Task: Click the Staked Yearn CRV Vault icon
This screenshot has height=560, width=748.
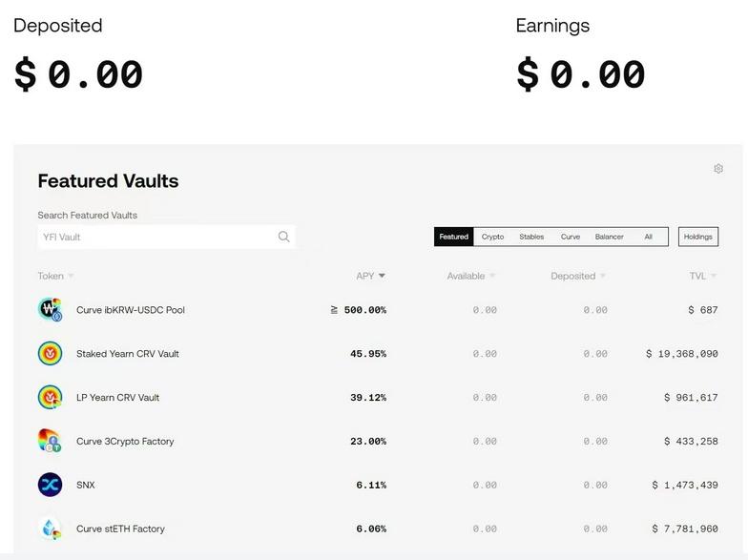Action: click(50, 354)
